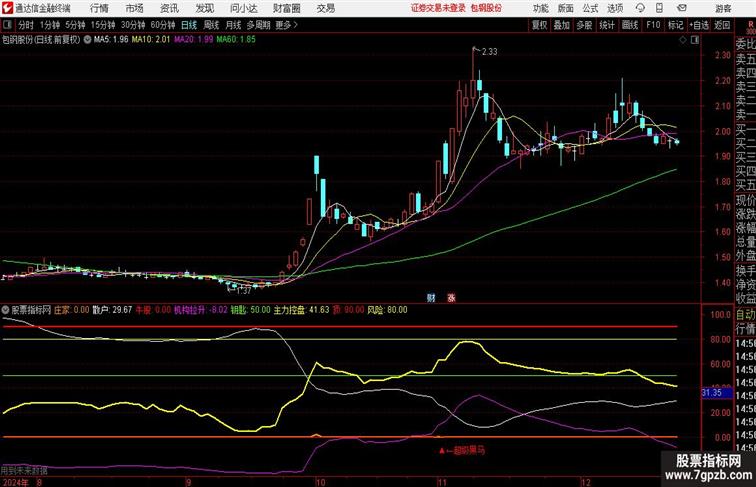The width and height of the screenshot is (756, 487).
Task: Click the 包钢股份 stock name in title bar
Action: point(486,8)
